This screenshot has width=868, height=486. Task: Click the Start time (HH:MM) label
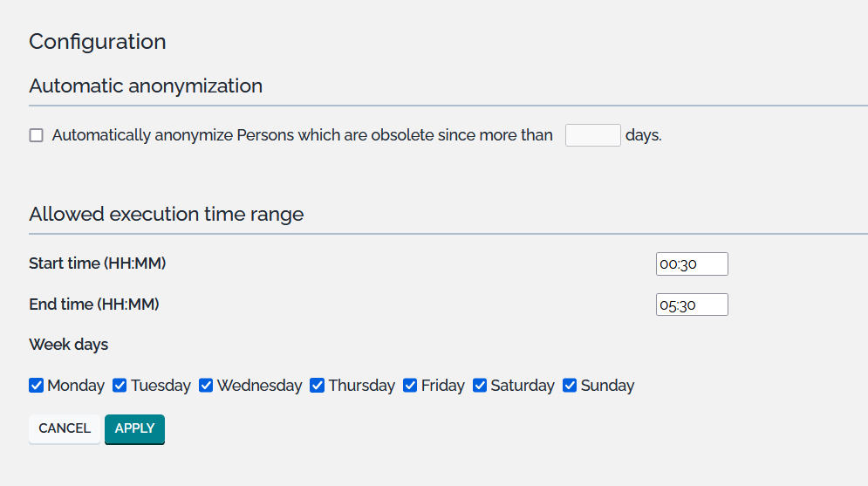(x=97, y=264)
